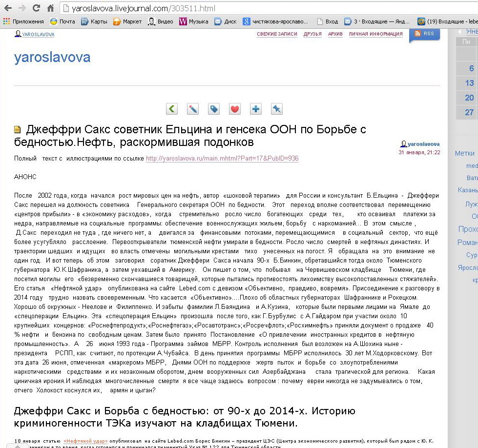This screenshot has height=448, width=478.
Task: Open the 3 Входящие Янд bookmark
Action: click(x=377, y=21)
